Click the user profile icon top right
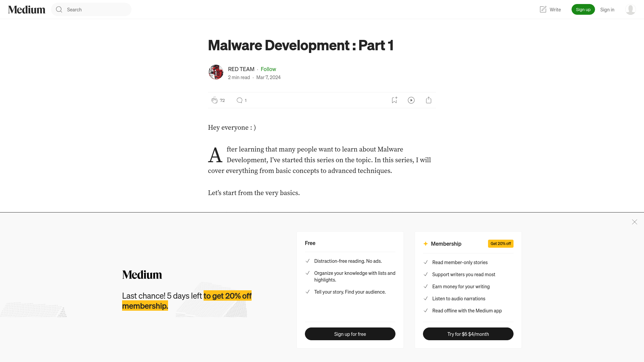The width and height of the screenshot is (644, 362). pyautogui.click(x=630, y=9)
